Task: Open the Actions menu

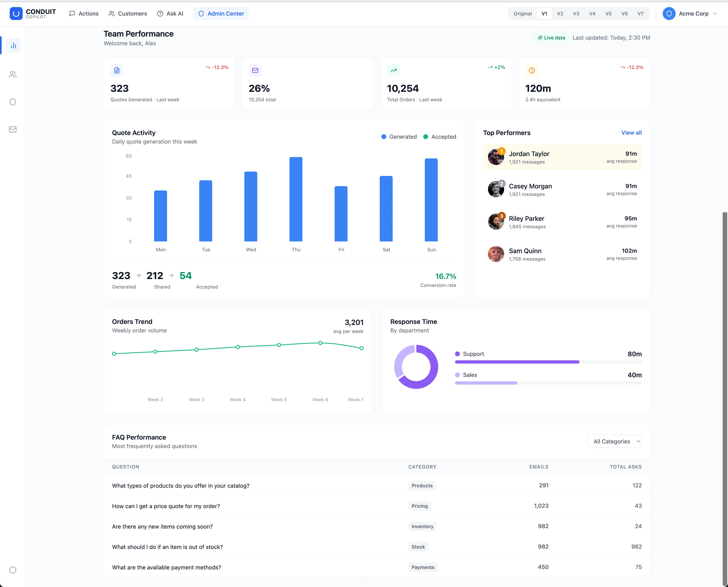Action: point(84,14)
